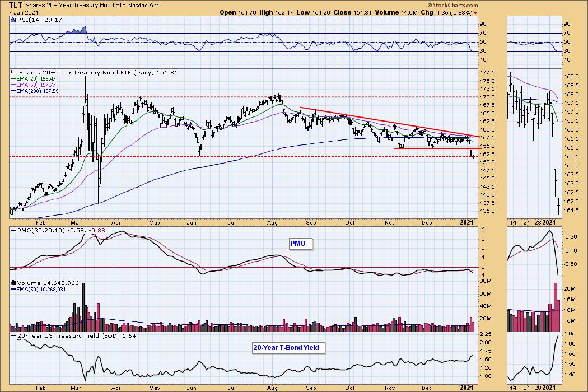Viewport: 588px width, 392px height.
Task: Click the Open 151.79 value
Action: [x=238, y=12]
